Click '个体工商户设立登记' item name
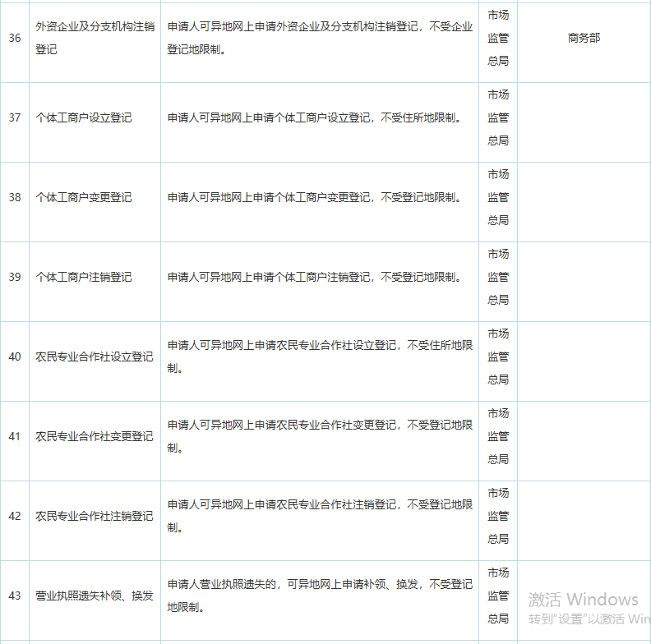The width and height of the screenshot is (651, 644). (84, 117)
